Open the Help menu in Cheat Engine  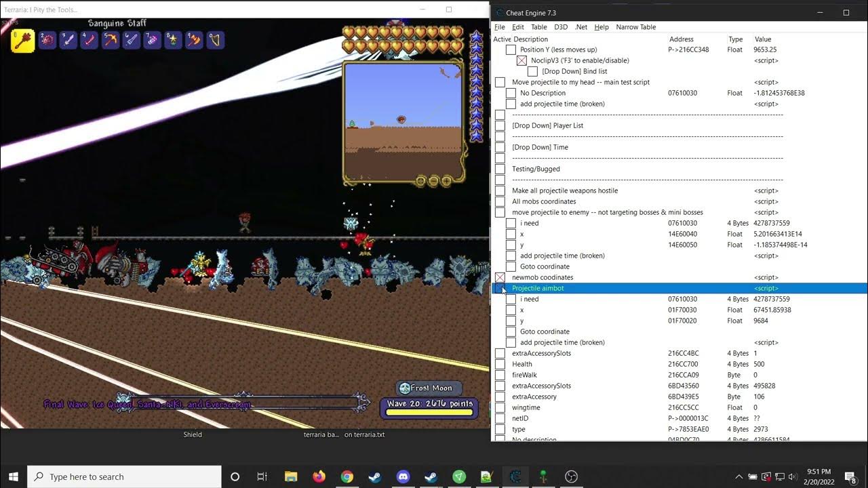[601, 27]
